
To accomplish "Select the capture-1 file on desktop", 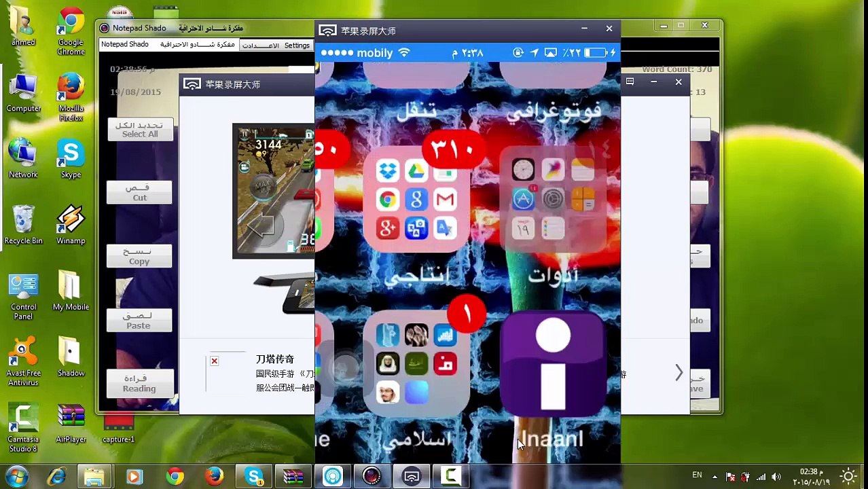I will [118, 428].
